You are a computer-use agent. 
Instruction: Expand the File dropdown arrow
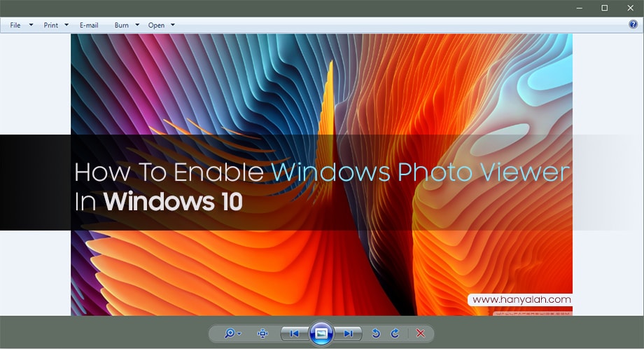pyautogui.click(x=31, y=25)
